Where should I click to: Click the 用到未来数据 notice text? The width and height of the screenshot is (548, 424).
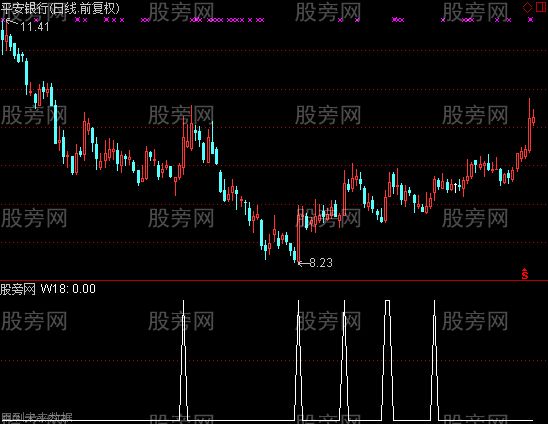coord(37,417)
